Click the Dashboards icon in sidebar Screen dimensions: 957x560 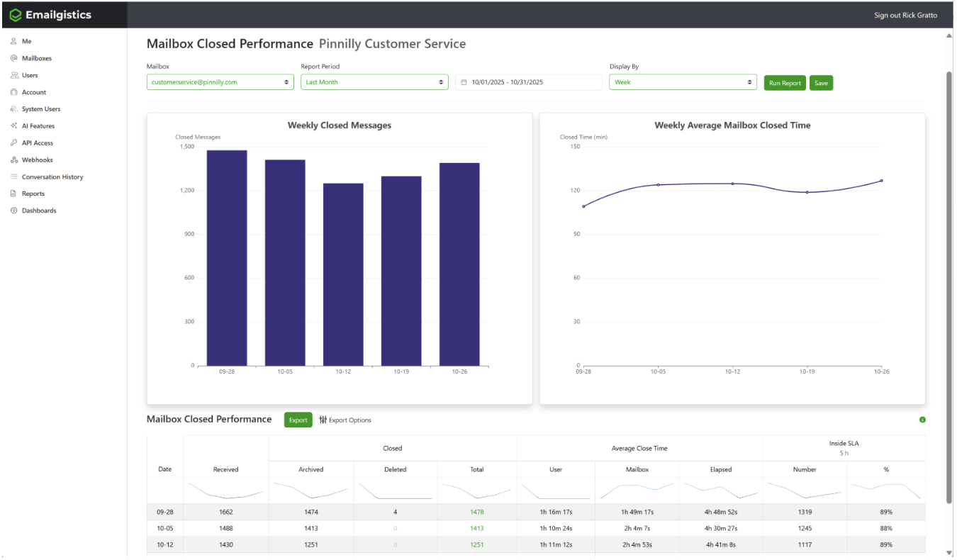13,211
